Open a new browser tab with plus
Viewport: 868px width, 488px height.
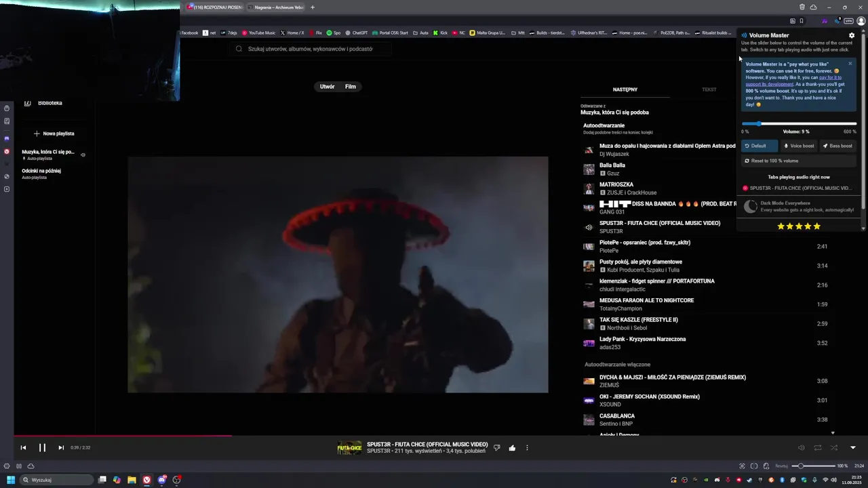313,7
